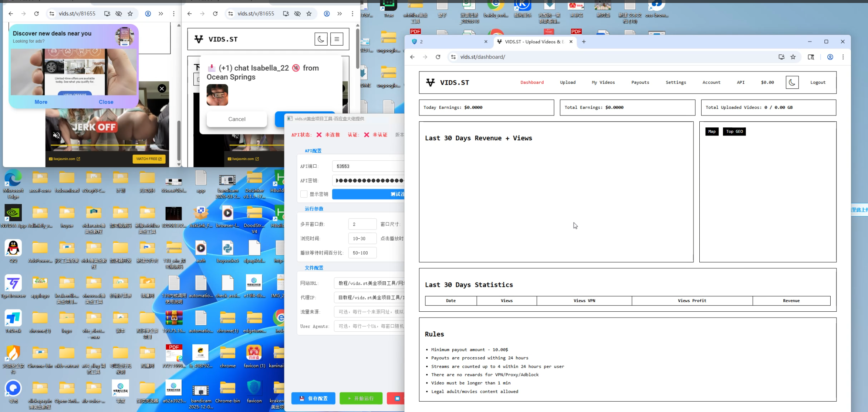Open side panel icon in dashboard browser
The image size is (868, 412).
click(811, 57)
